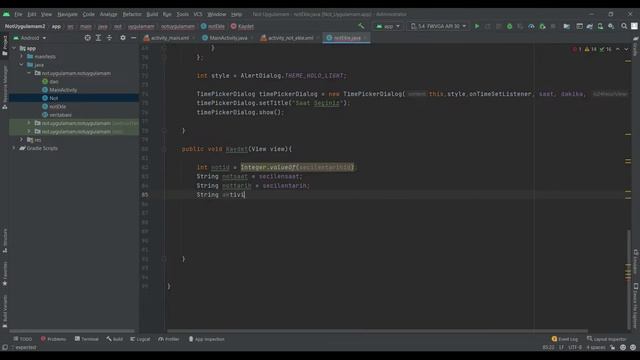Expand Gradle Scripts node
640x360 pixels.
pos(14,148)
